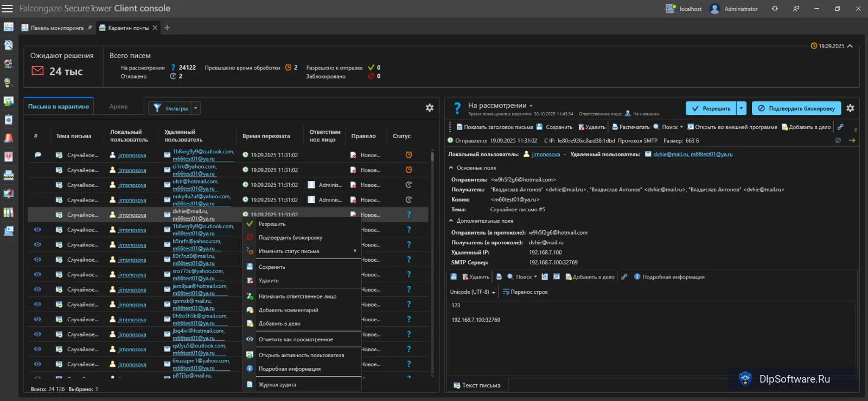The height and width of the screenshot is (401, 868).
Task: Open message in external program
Action: coord(732,127)
